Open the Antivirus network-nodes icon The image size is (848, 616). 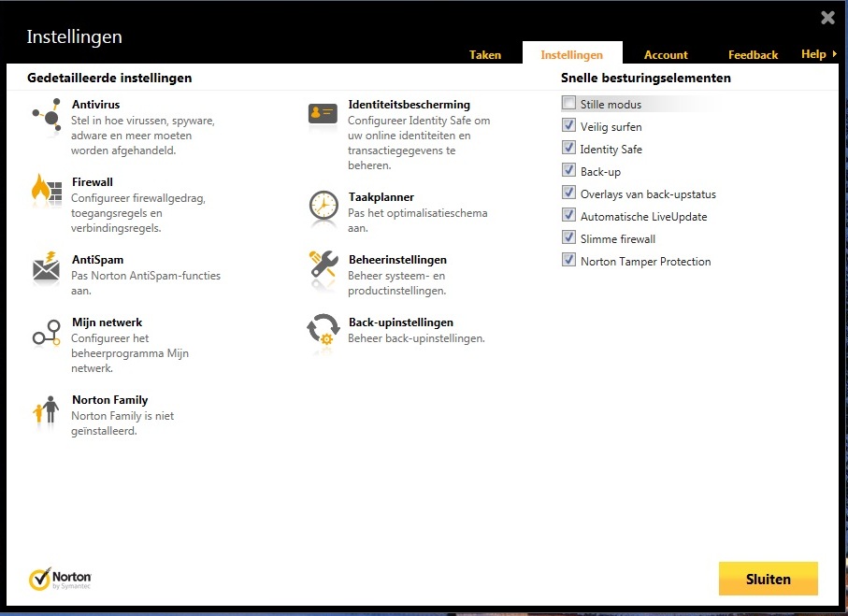(47, 115)
